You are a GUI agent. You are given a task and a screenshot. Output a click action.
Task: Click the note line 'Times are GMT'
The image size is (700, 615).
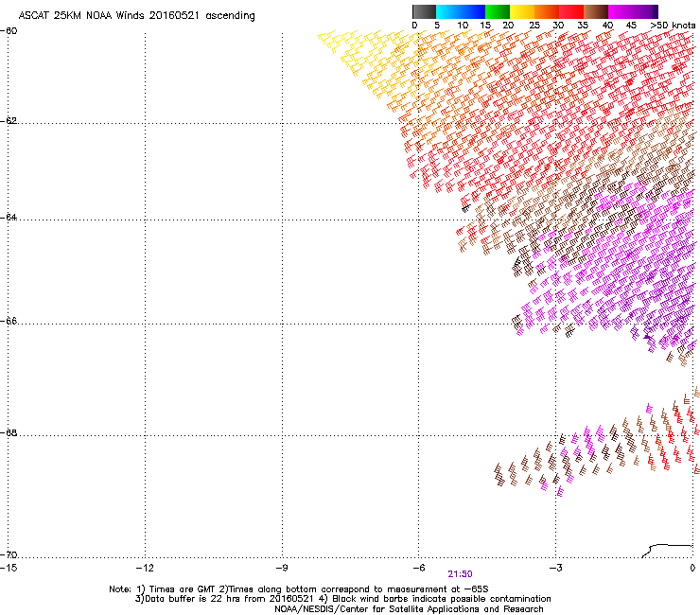pos(183,589)
